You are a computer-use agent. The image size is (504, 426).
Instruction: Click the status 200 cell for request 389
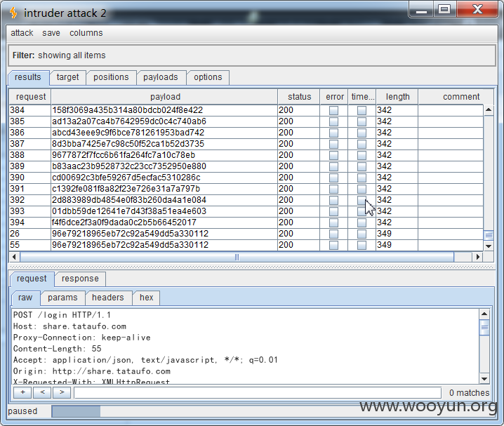pyautogui.click(x=298, y=166)
